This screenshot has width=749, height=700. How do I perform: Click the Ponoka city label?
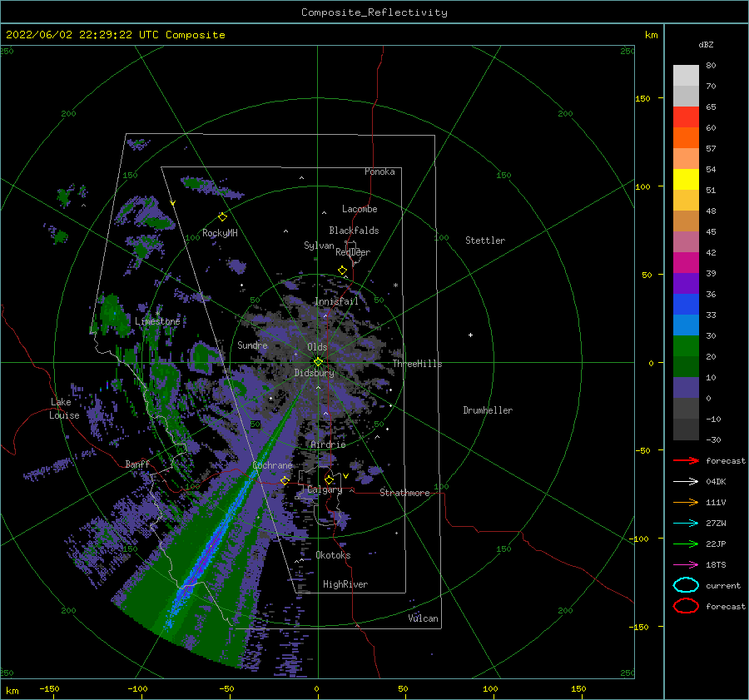tap(379, 171)
